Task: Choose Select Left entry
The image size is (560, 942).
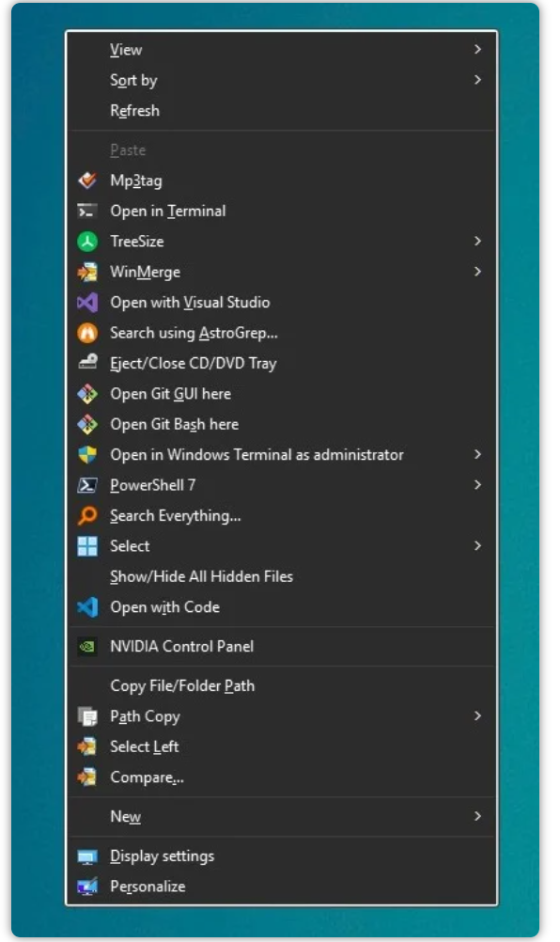Action: [x=145, y=746]
